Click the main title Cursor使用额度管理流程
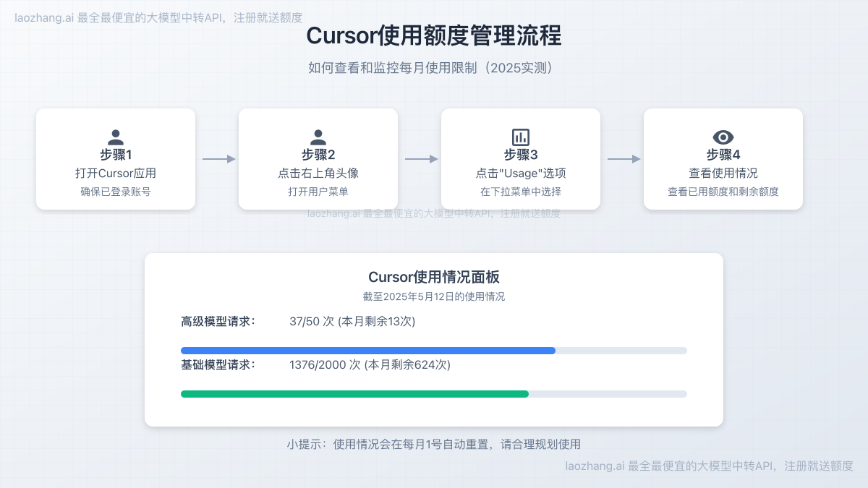The height and width of the screenshot is (488, 868). click(434, 35)
